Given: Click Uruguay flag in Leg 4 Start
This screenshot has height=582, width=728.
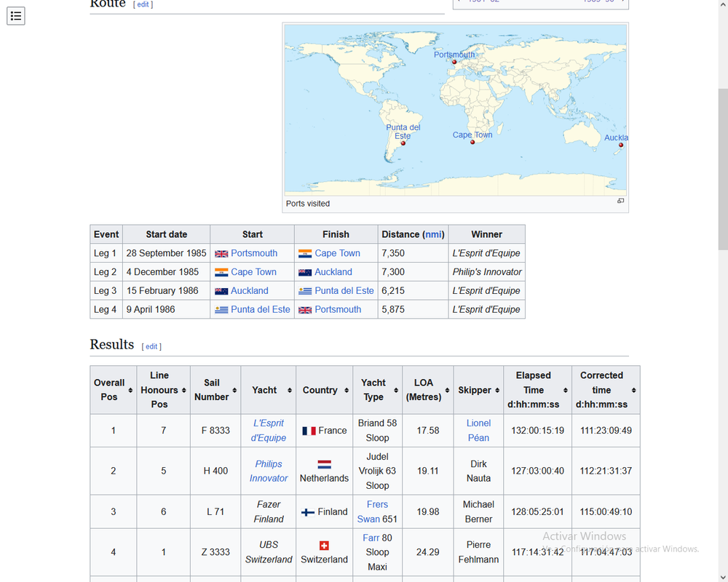Looking at the screenshot, I should 221,310.
